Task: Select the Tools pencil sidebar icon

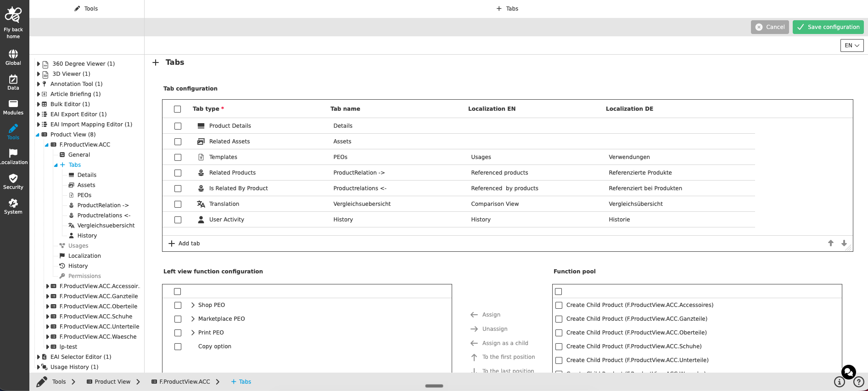Action: pyautogui.click(x=13, y=128)
